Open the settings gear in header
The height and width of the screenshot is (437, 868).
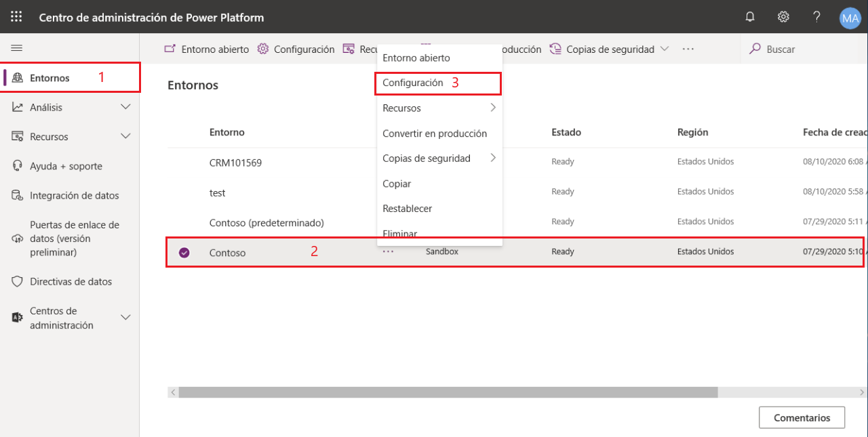coord(783,17)
